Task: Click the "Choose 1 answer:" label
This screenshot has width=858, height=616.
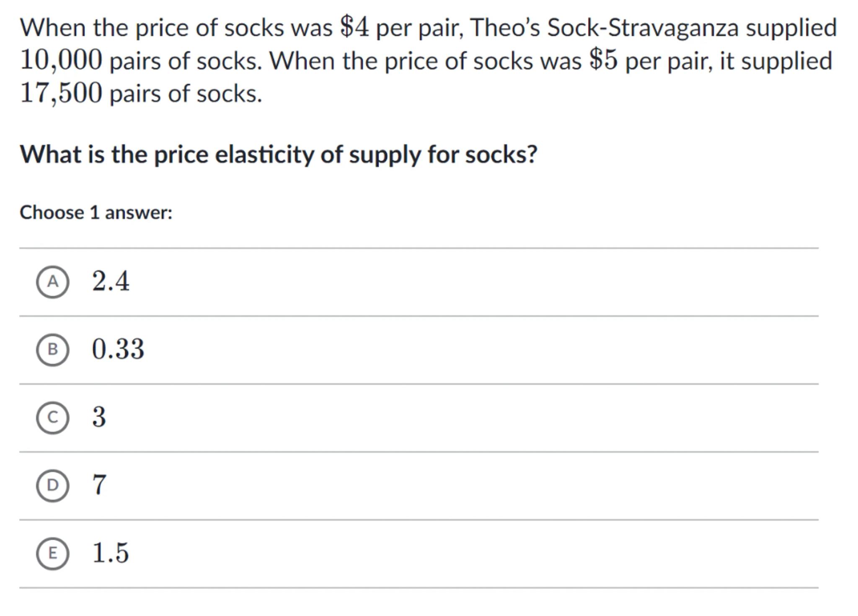Action: [x=96, y=212]
